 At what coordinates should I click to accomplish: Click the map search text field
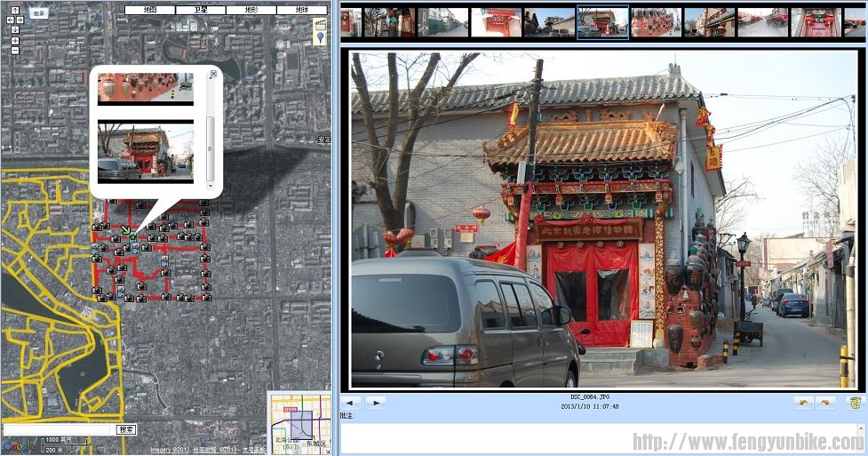[59, 429]
